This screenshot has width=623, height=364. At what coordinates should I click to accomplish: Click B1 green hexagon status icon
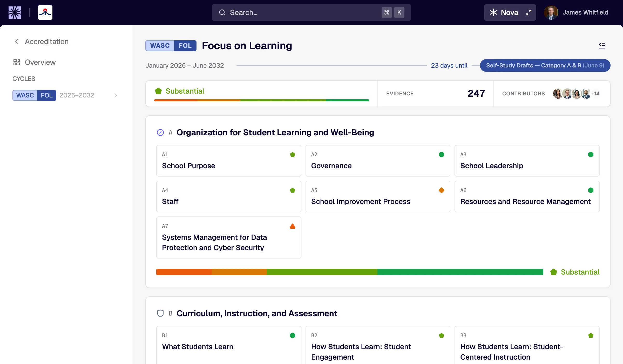pos(293,335)
